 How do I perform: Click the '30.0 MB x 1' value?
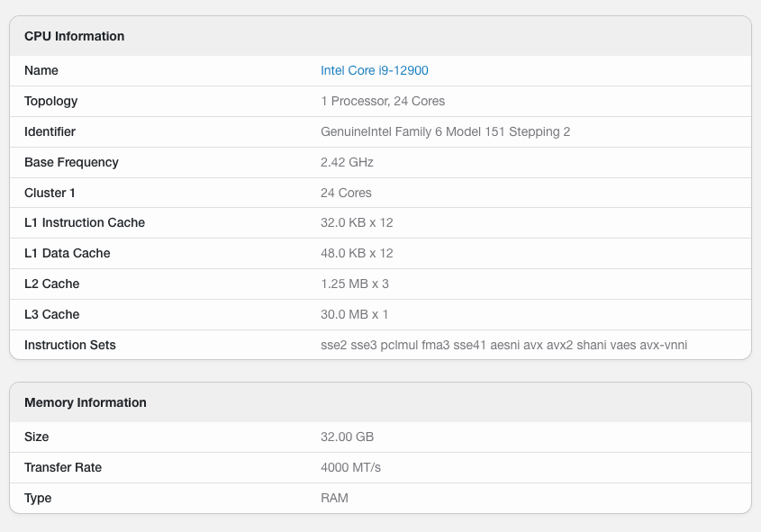(354, 314)
